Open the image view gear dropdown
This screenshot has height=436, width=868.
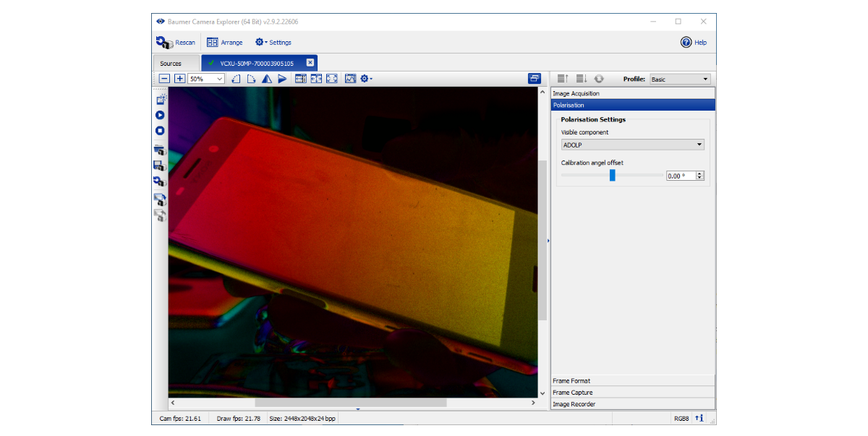(366, 79)
